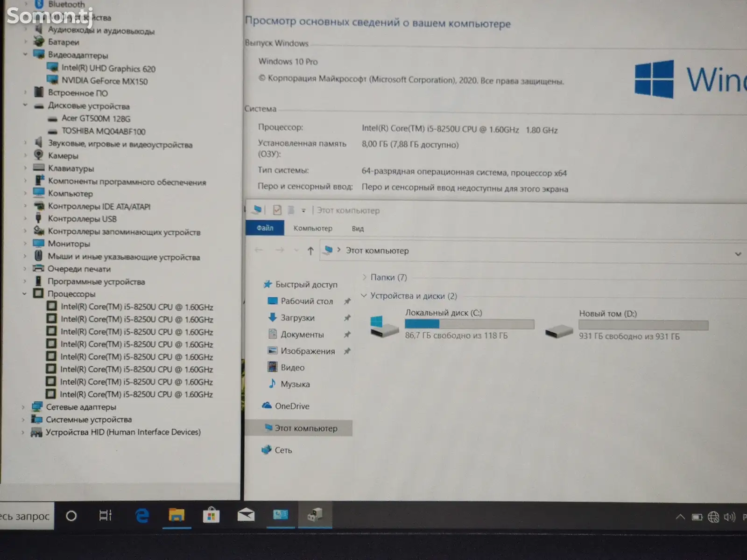Screen dimensions: 747x560
Task: Click the Компоненты программного обеспечения icon
Action: pos(39,181)
